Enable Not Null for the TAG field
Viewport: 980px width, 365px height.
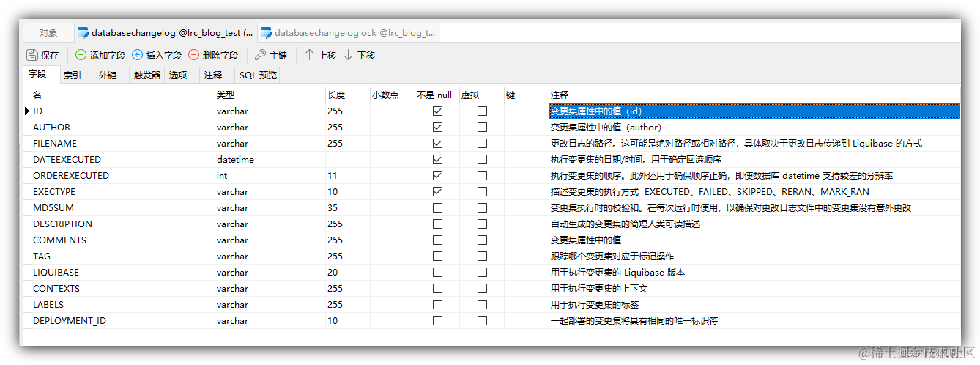(437, 257)
